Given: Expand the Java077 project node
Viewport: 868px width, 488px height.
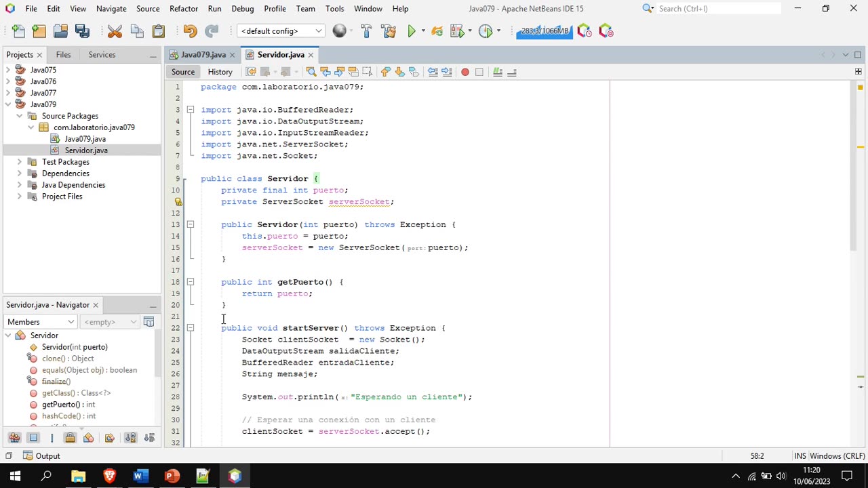Looking at the screenshot, I should coord(7,93).
